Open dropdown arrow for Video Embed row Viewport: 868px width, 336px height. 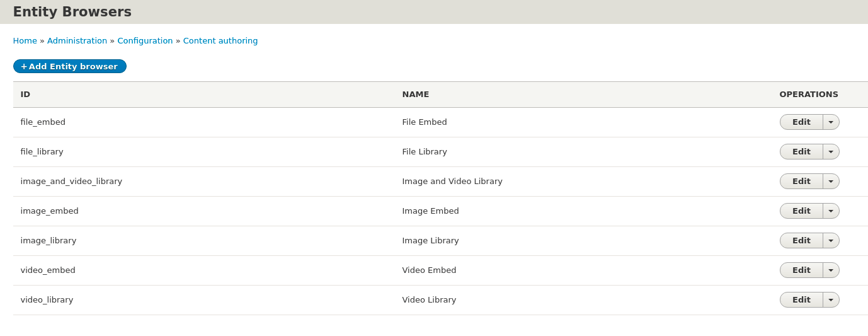point(831,270)
